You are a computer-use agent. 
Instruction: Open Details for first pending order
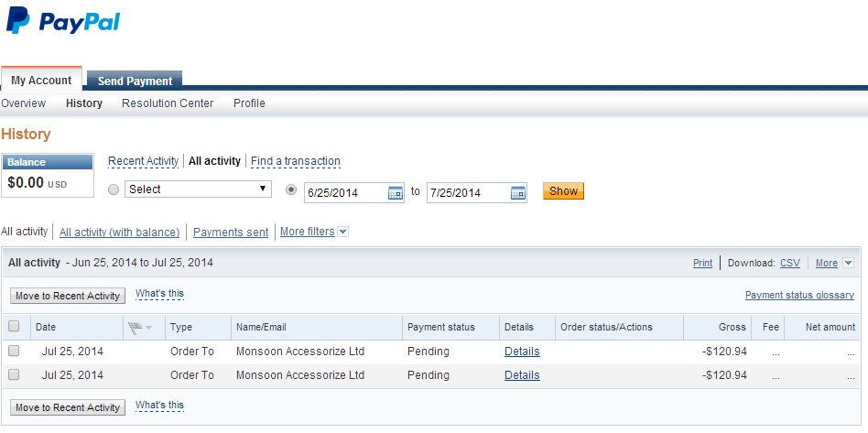[522, 352]
